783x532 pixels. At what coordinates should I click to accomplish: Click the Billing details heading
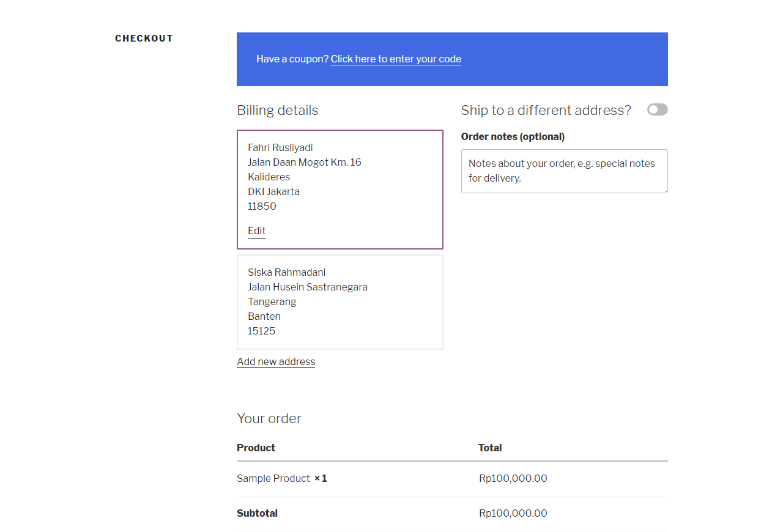[278, 111]
